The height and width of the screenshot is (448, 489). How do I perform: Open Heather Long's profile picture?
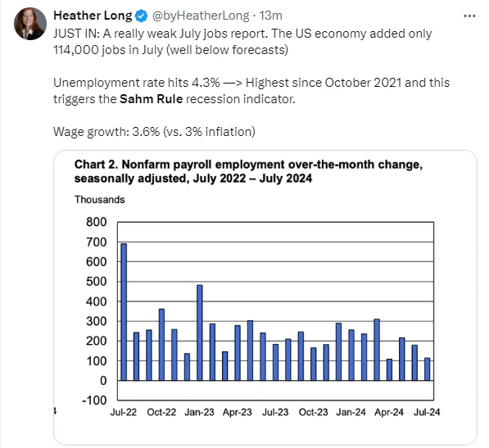click(x=30, y=24)
